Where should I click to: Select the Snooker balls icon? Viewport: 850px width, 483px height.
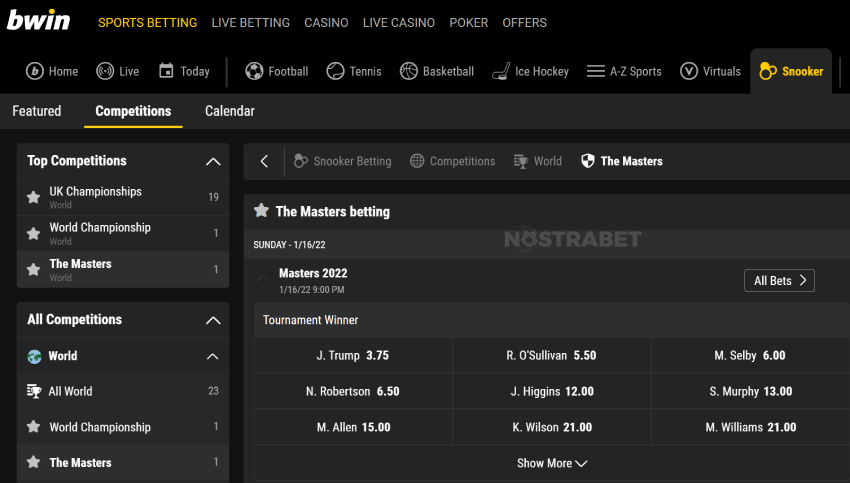(768, 71)
